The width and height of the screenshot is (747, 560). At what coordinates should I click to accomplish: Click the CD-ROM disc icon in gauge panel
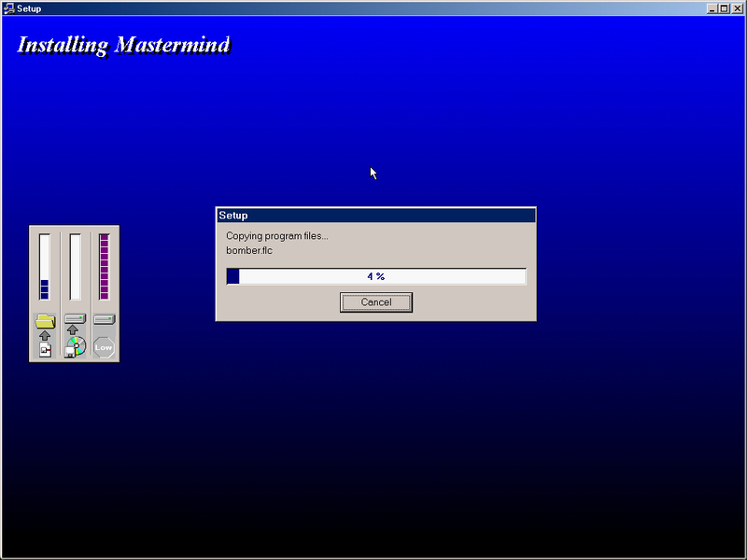[76, 346]
